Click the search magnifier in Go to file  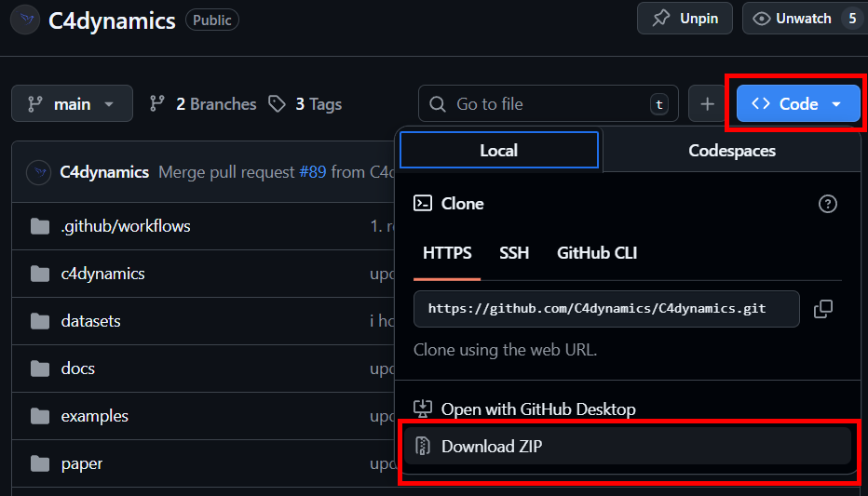[438, 104]
